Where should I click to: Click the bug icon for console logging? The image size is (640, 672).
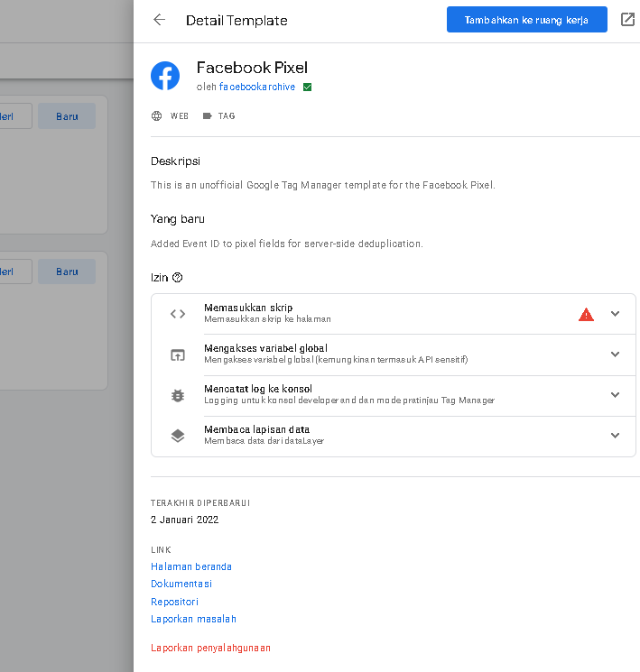click(x=178, y=395)
